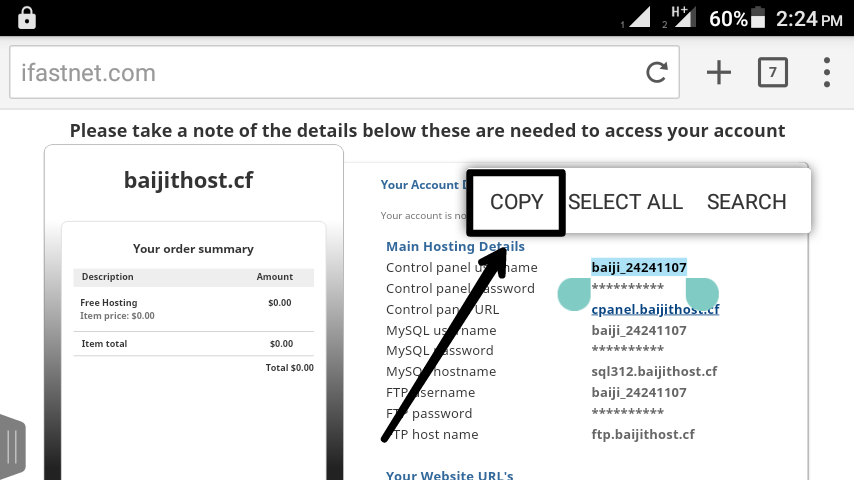Tap the highlighted baiji_24241107 username
The image size is (854, 480).
[639, 267]
